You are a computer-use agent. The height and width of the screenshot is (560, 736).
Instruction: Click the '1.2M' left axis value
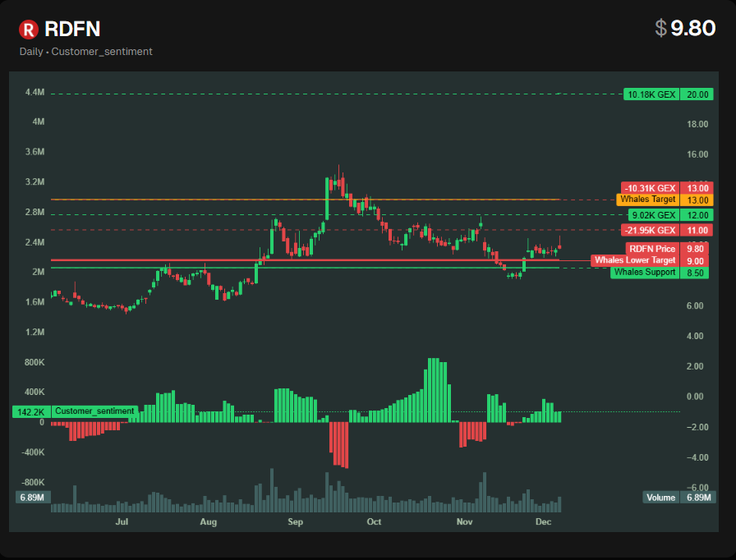pos(35,332)
